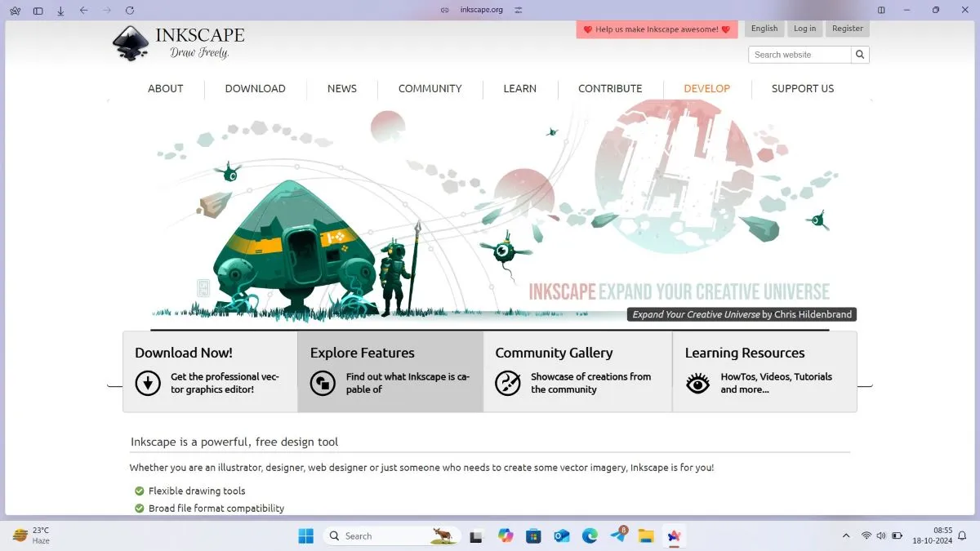
Task: Click the Register button
Action: tap(848, 29)
